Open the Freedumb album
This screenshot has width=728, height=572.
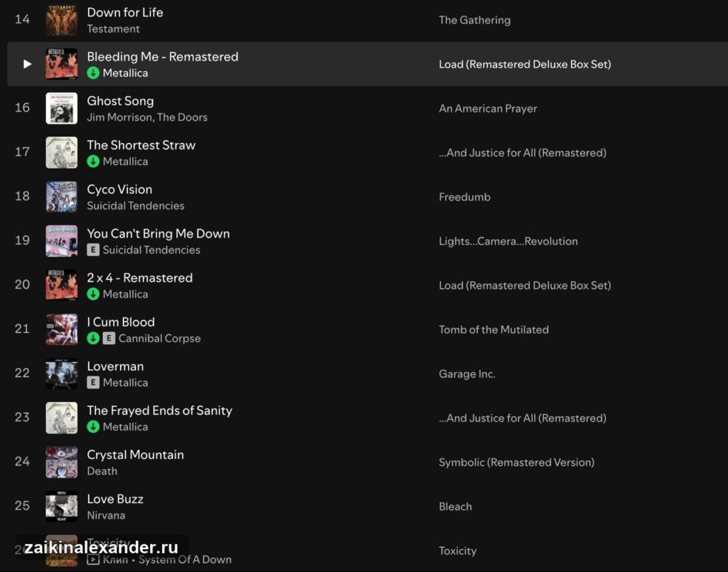click(x=464, y=197)
